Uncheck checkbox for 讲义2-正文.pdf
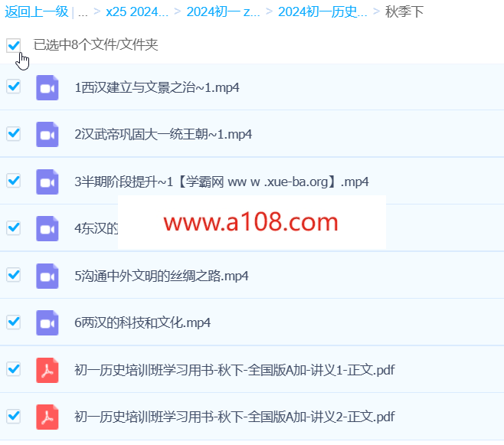504x445 pixels. [14, 416]
